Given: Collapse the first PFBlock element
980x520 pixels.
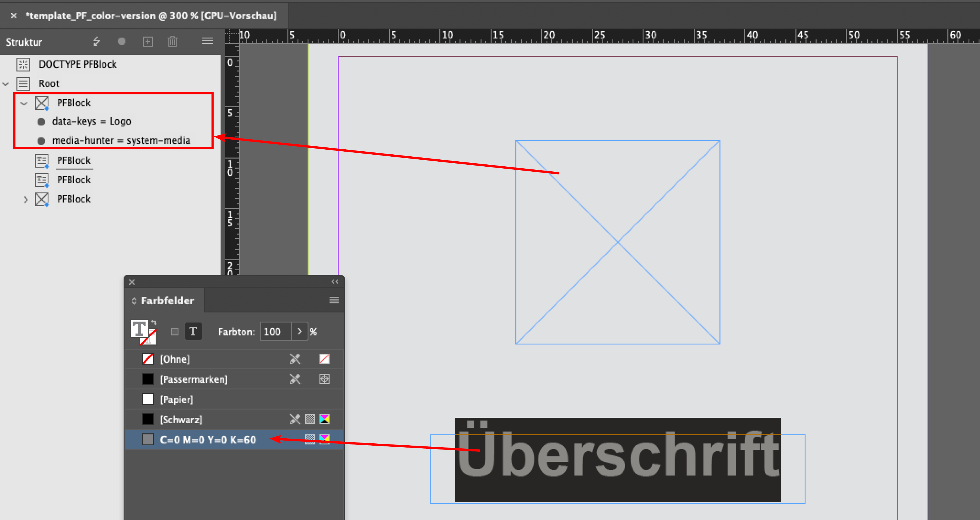Looking at the screenshot, I should (24, 103).
